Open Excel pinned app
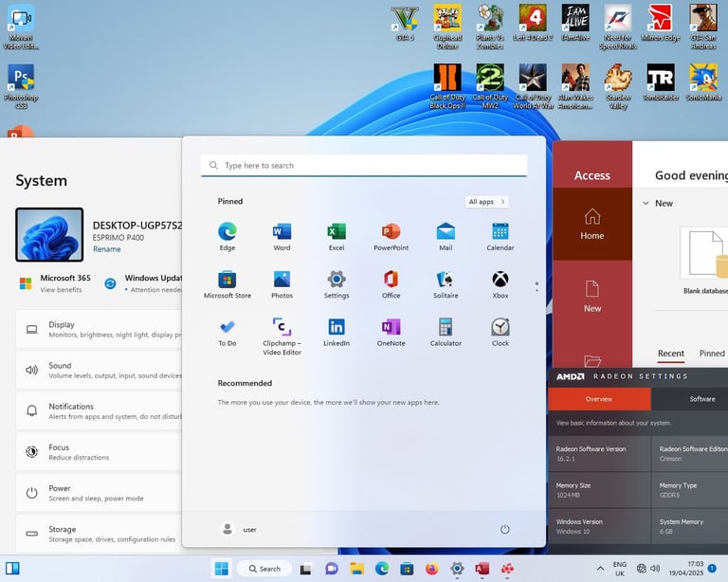 click(337, 236)
